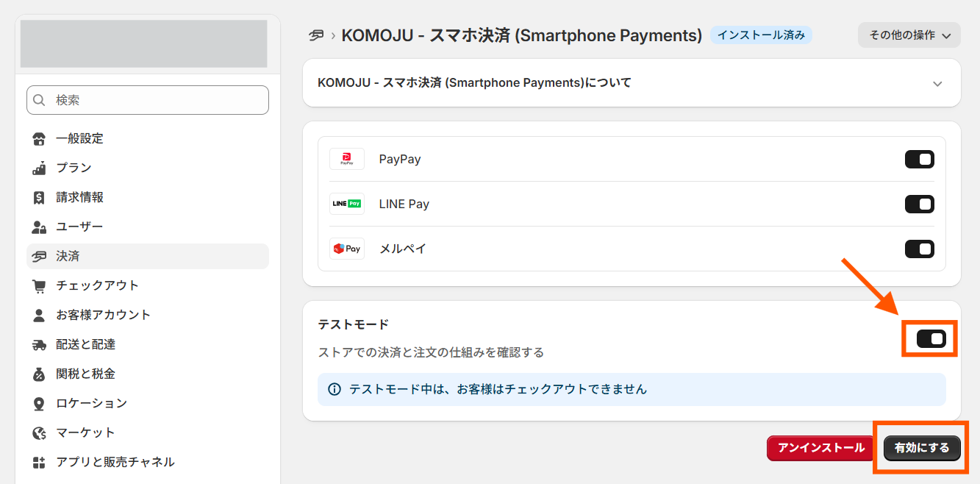Open 関税と税金 in the settings menu
Image resolution: width=980 pixels, height=484 pixels.
(x=148, y=374)
